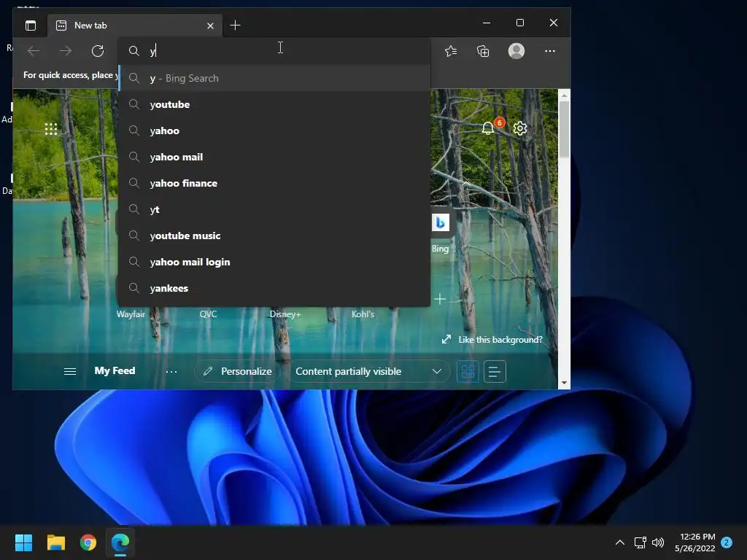This screenshot has height=560, width=747.
Task: Select the 'yahoo' suggestion
Action: point(274,131)
